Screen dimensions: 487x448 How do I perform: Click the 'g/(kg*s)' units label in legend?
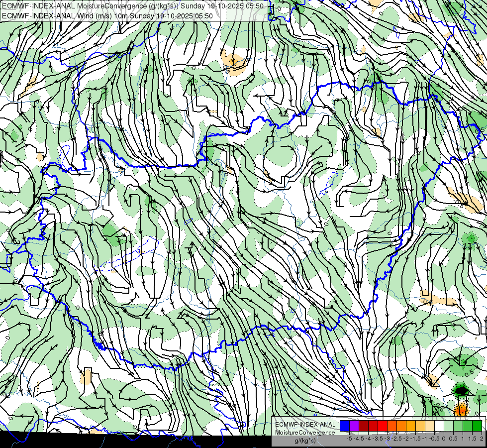(305, 441)
